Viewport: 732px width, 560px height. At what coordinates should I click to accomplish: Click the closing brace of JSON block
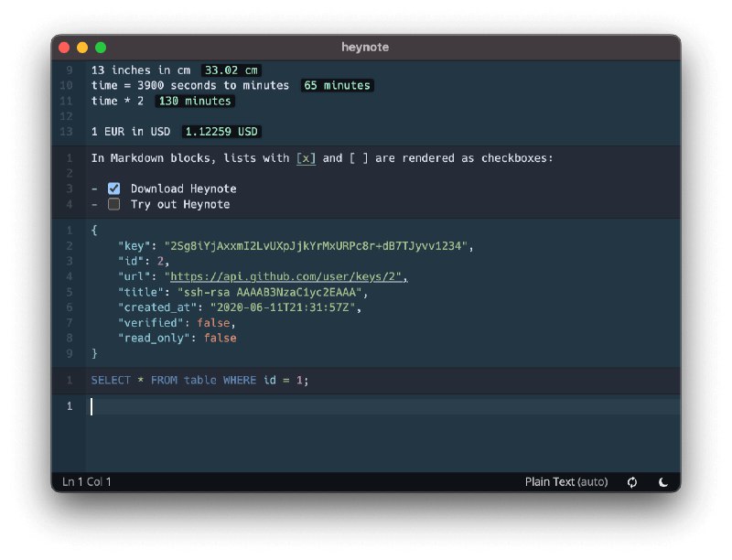click(x=94, y=354)
